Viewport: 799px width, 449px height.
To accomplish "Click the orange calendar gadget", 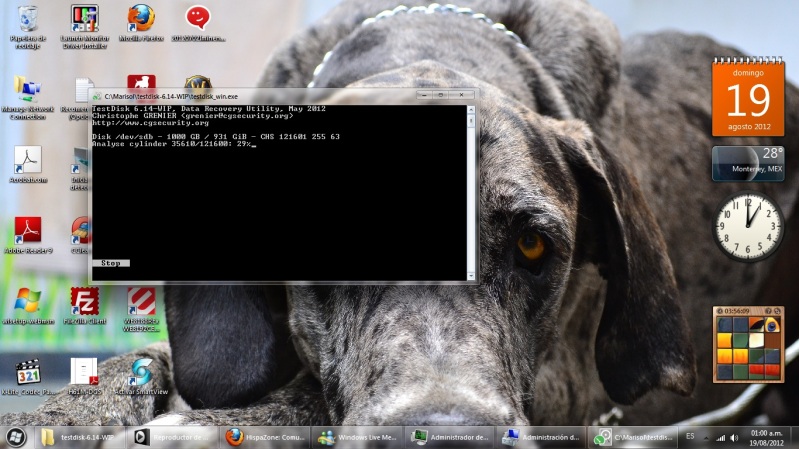I will (x=747, y=97).
